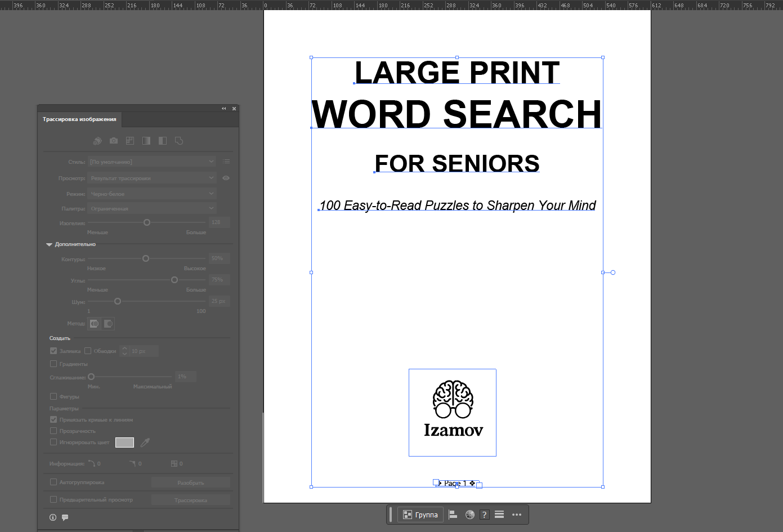Toggle the eye icon beside Просмотр
The image size is (783, 532).
click(226, 178)
